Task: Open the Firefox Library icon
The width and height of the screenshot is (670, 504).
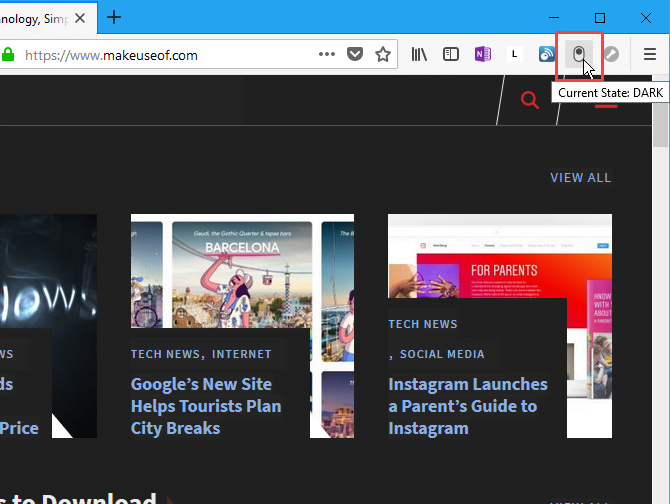Action: pyautogui.click(x=420, y=54)
